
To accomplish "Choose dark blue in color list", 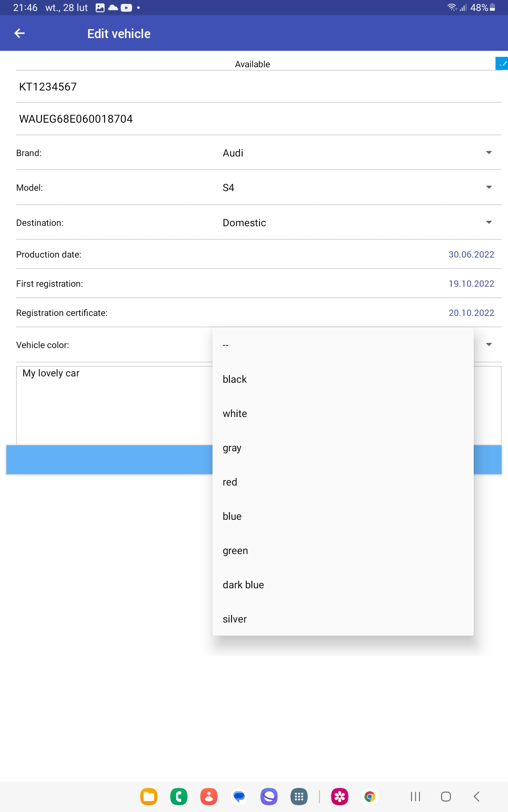I will [243, 585].
